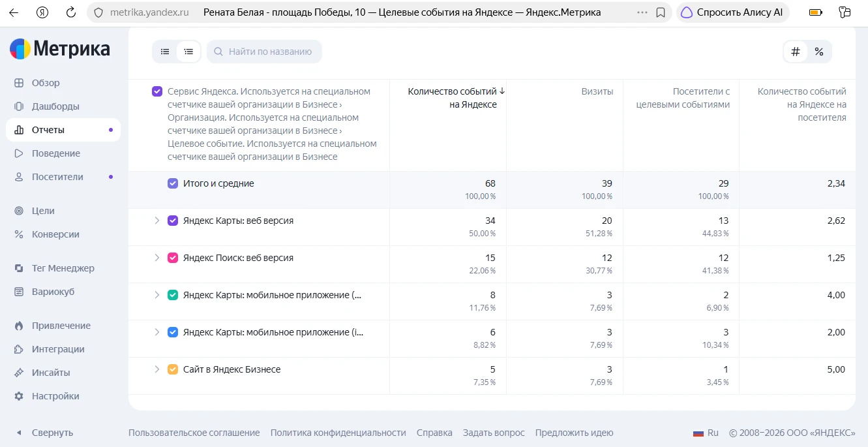Uncheck the 'Итого и средние' checkbox

pos(173,183)
